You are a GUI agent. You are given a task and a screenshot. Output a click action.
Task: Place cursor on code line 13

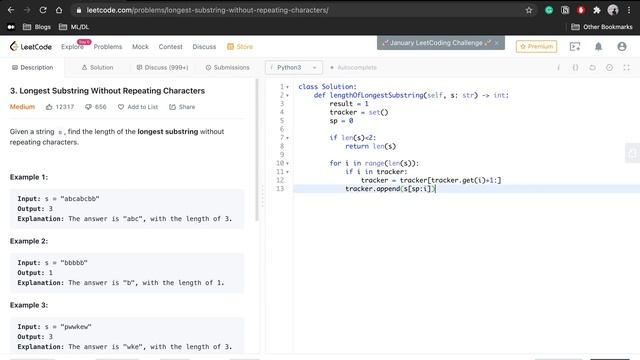coord(467,189)
